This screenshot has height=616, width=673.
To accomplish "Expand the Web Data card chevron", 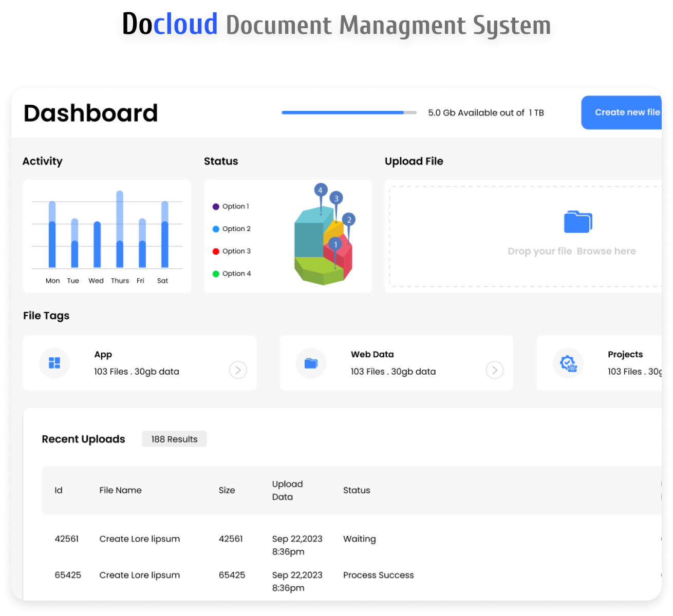I will (x=494, y=370).
